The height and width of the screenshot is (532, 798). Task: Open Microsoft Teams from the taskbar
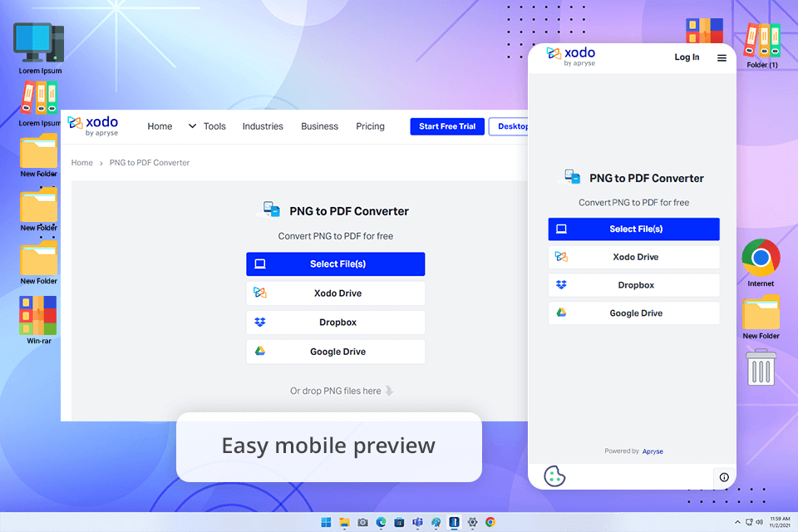point(418,522)
